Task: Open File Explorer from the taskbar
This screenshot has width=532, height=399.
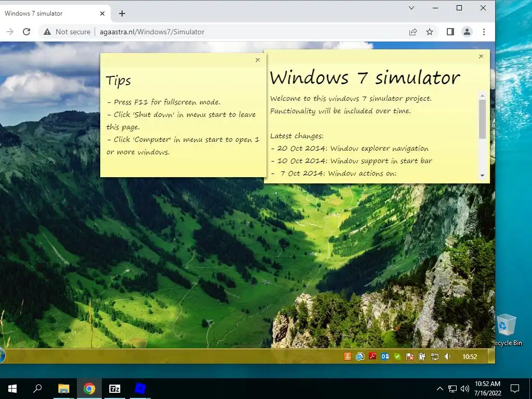Action: [x=63, y=389]
